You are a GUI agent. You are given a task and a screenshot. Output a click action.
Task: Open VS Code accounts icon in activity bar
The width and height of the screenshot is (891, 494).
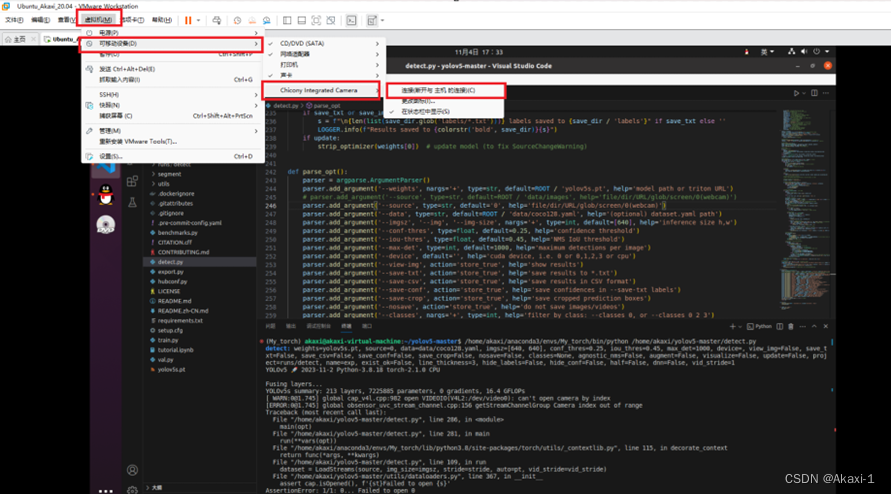click(132, 470)
